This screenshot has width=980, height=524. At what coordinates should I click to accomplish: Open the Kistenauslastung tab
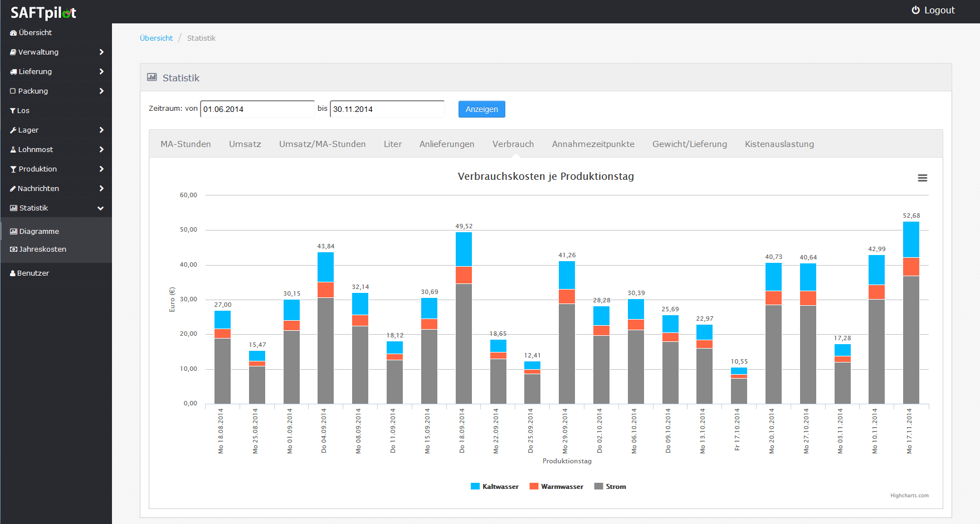pyautogui.click(x=779, y=144)
